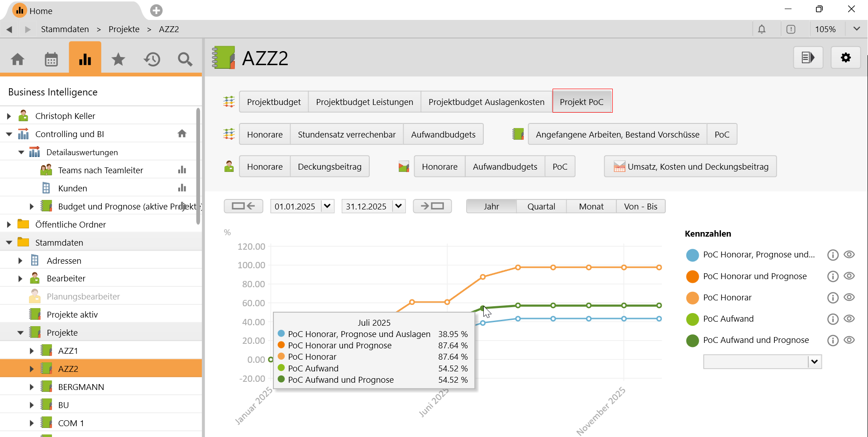The height and width of the screenshot is (437, 868).
Task: Open the calendar view in sidebar toolbar
Action: tap(51, 59)
